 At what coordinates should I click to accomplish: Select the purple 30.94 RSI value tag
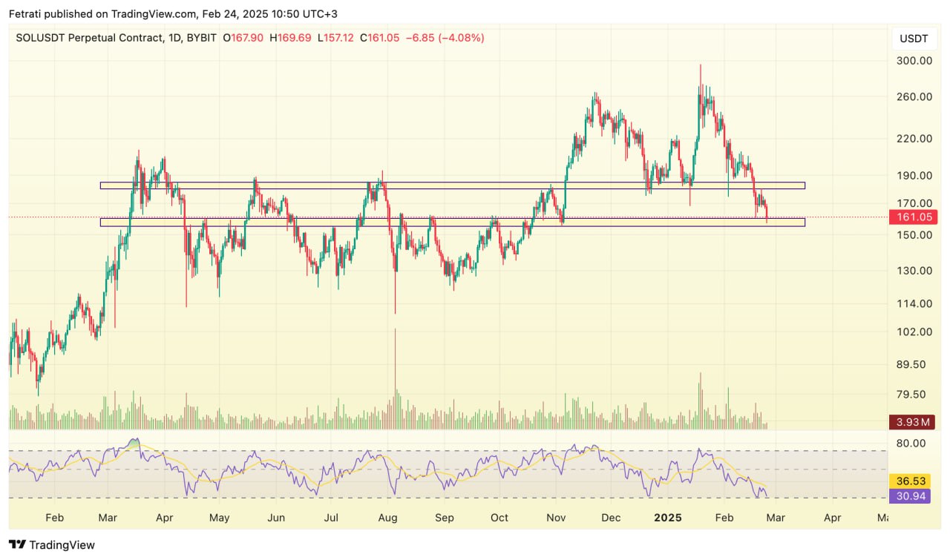910,496
